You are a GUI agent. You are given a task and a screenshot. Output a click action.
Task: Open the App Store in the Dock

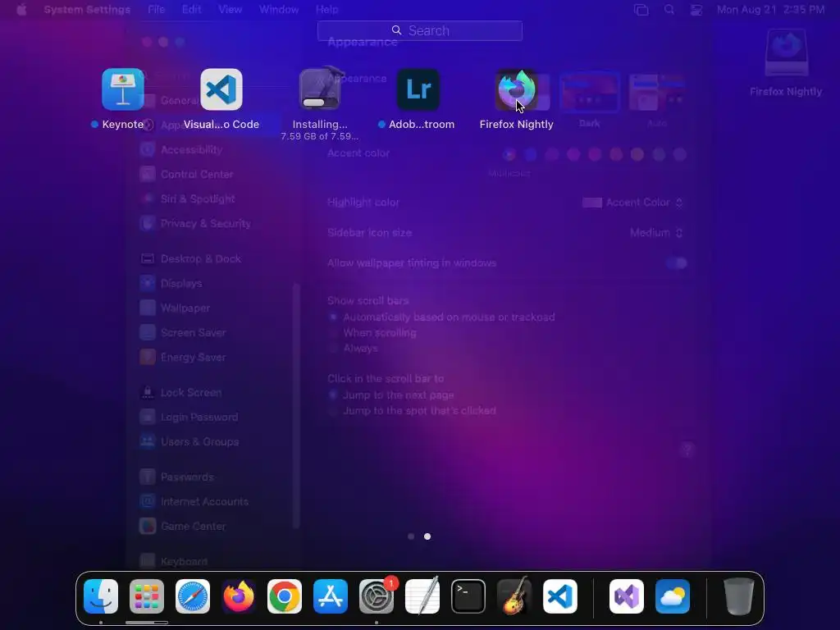pos(331,596)
